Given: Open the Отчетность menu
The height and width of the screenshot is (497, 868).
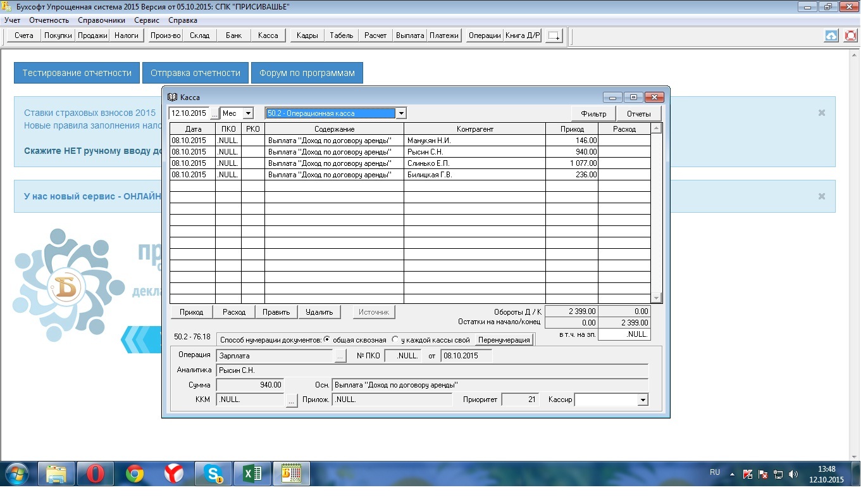Looking at the screenshot, I should tap(49, 20).
